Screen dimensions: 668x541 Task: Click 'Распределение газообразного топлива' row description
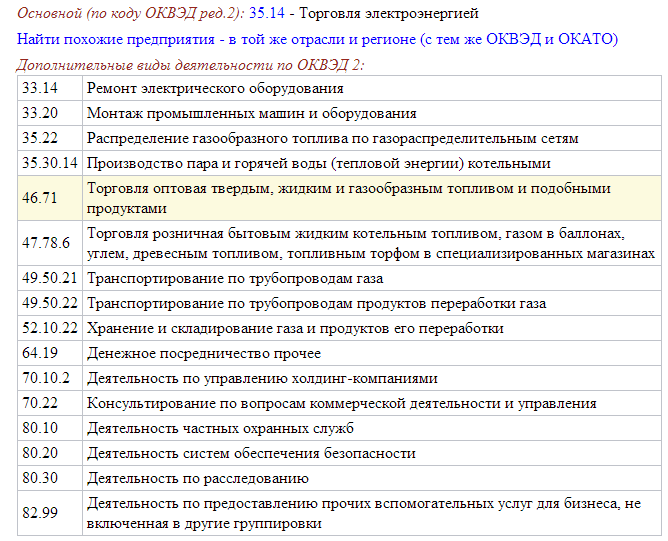(x=371, y=138)
